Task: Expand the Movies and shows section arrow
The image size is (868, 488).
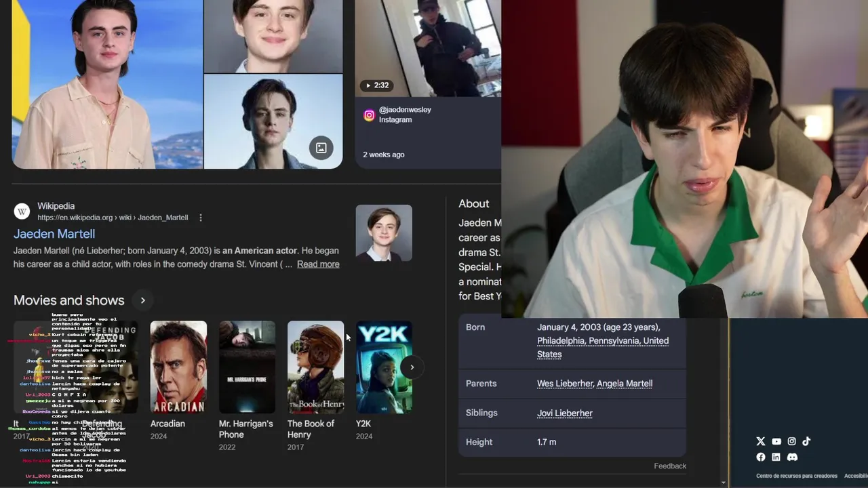Action: tap(142, 300)
